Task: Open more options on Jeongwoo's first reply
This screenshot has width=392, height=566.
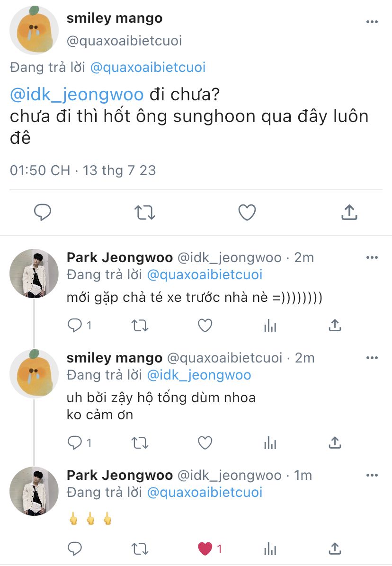Action: [372, 257]
